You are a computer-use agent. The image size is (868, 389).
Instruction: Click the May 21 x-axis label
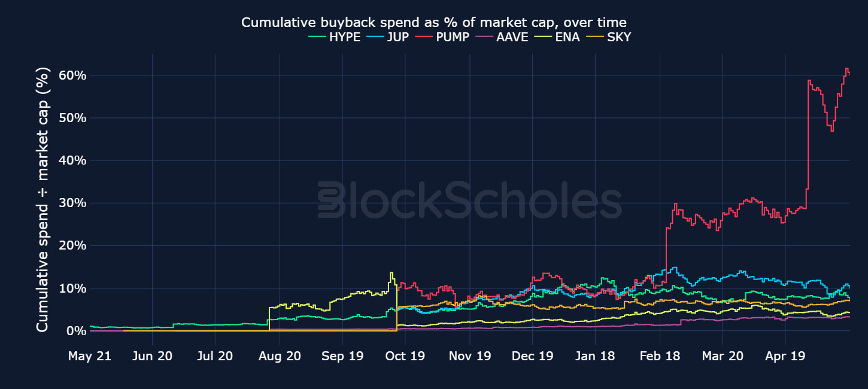click(89, 356)
